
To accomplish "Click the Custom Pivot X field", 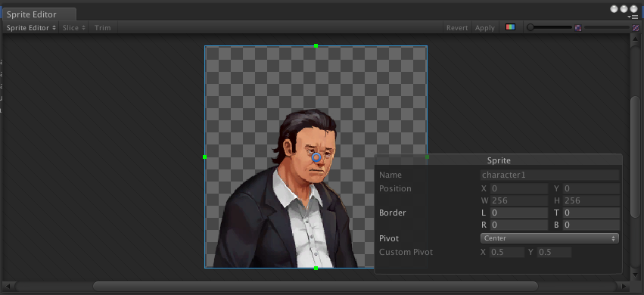I will click(x=507, y=252).
